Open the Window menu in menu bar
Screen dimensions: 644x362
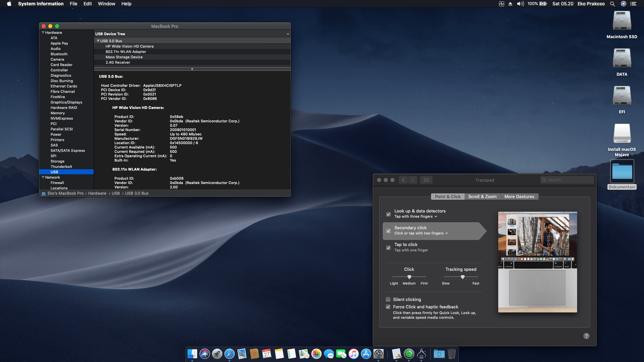106,4
